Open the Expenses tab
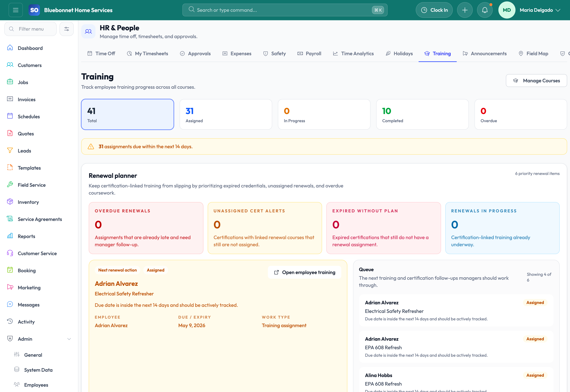Image resolution: width=570 pixels, height=392 pixels. [x=237, y=54]
